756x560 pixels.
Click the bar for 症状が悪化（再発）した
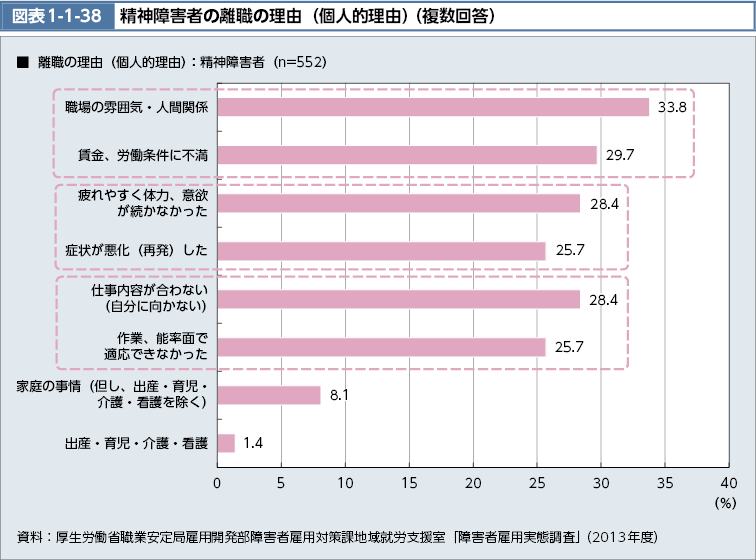click(381, 251)
